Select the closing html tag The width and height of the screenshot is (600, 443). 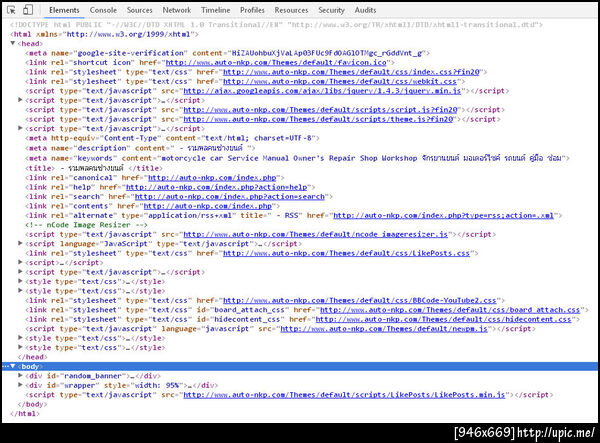[x=25, y=414]
